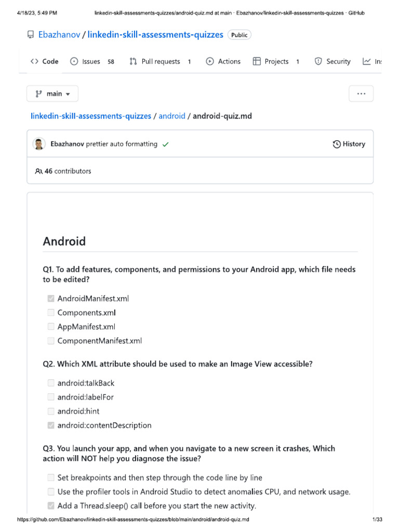Image resolution: width=399 pixels, height=532 pixels.
Task: Click the Issues circle icon
Action: coord(74,61)
